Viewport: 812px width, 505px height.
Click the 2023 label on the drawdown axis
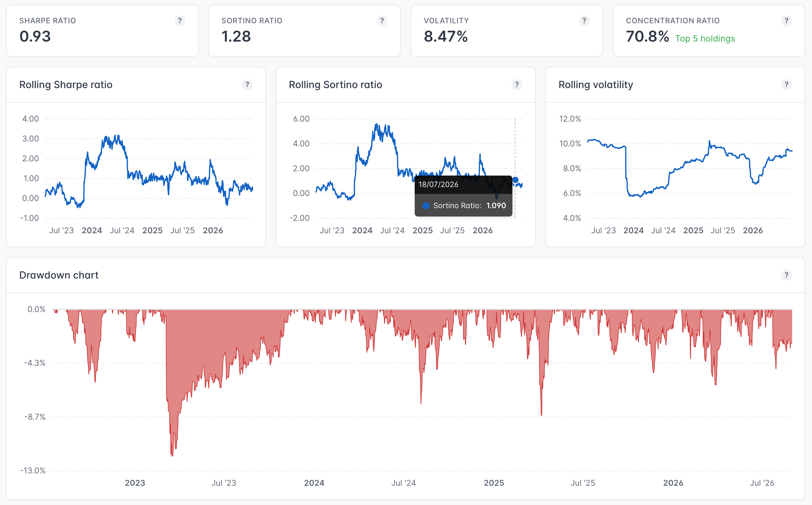(135, 483)
